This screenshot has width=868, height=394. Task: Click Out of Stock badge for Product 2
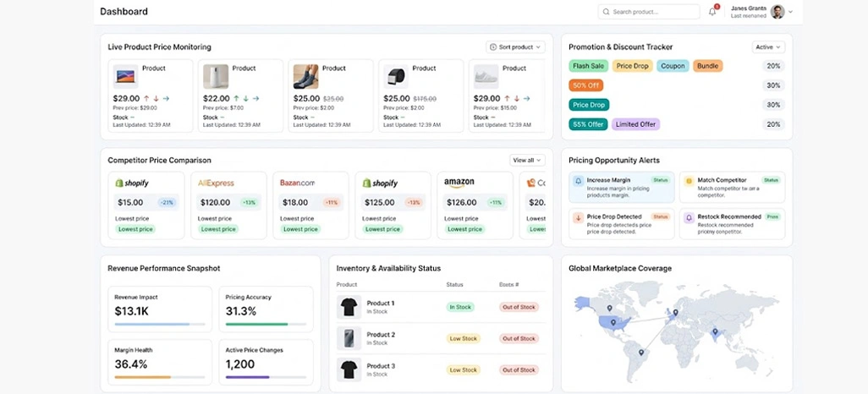coord(519,338)
